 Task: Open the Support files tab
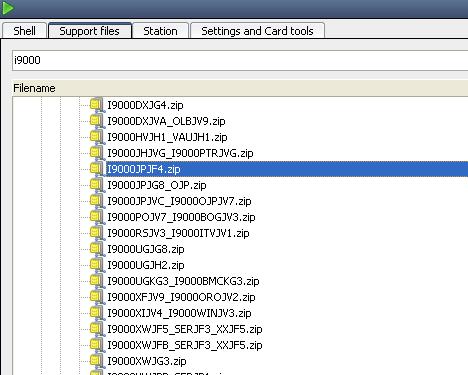90,31
